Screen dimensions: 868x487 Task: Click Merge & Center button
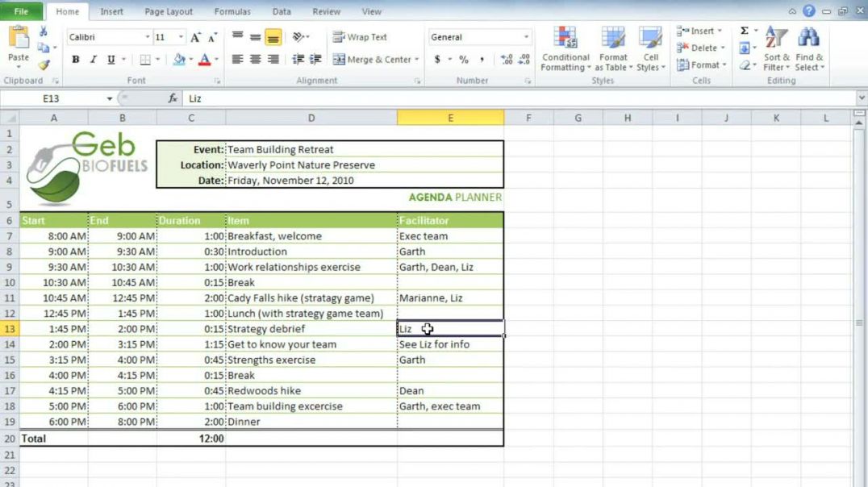click(371, 59)
